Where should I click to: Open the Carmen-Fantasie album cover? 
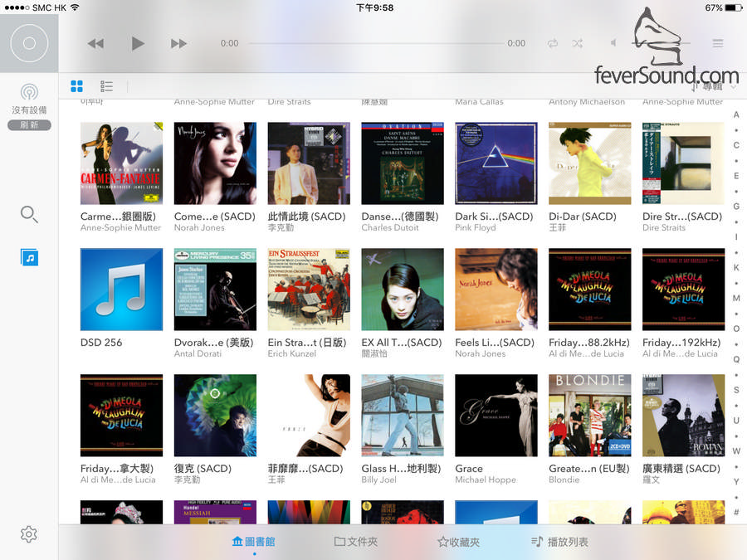click(x=121, y=163)
